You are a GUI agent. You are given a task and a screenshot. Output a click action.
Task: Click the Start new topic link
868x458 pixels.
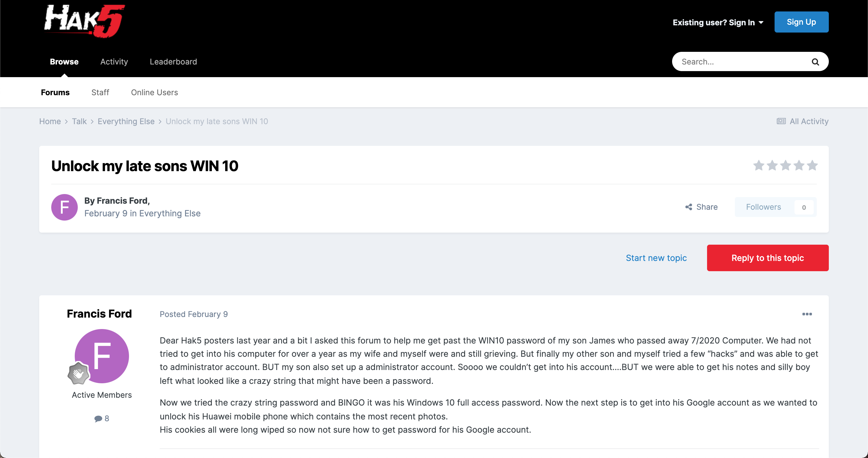[x=656, y=258]
